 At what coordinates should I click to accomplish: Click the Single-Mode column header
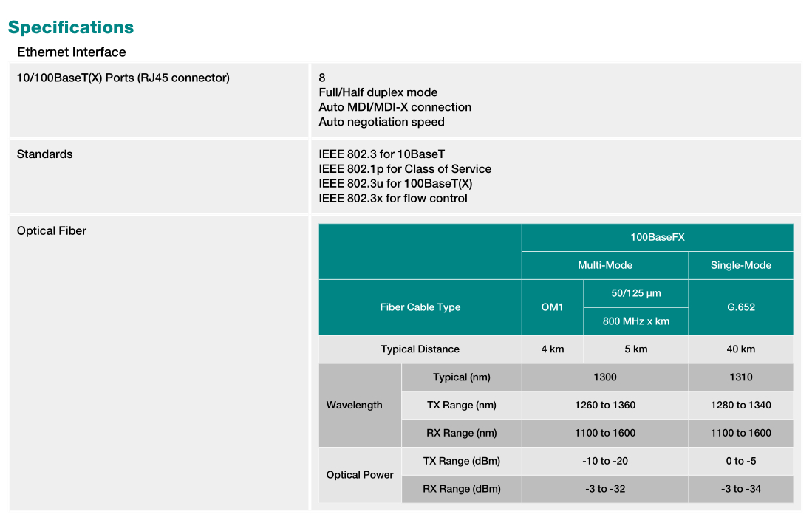coord(740,265)
